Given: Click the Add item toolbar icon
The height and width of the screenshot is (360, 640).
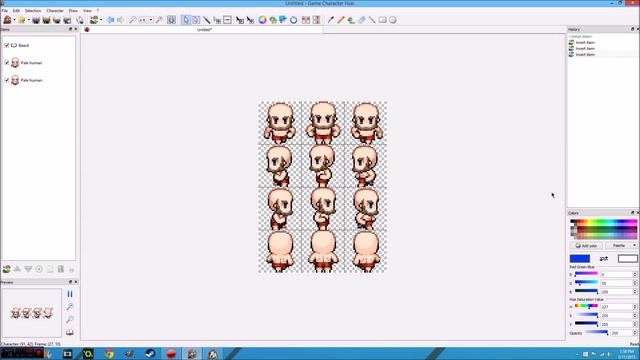Looking at the screenshot, I should 94,20.
